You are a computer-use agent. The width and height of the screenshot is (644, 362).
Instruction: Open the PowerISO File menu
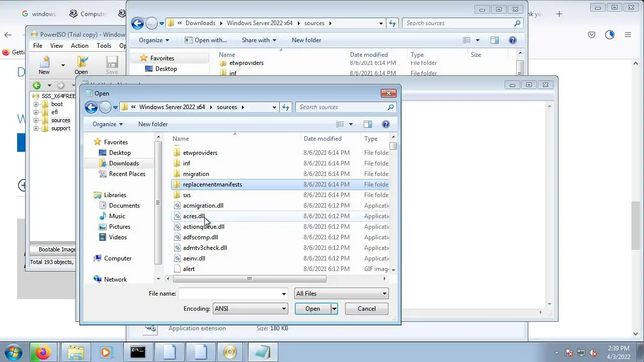coord(38,46)
